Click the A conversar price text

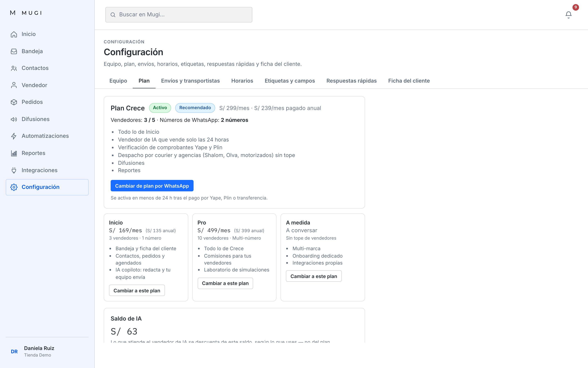click(x=302, y=230)
